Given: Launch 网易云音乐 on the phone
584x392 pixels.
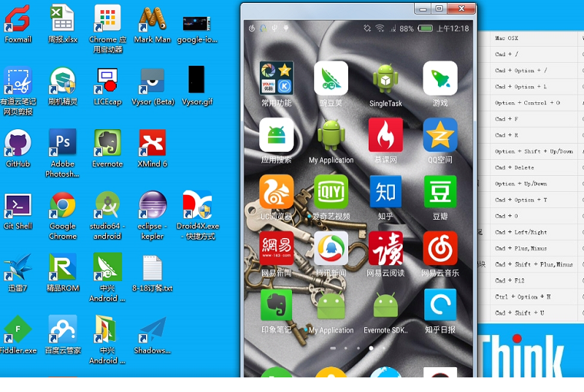Looking at the screenshot, I should pos(440,248).
